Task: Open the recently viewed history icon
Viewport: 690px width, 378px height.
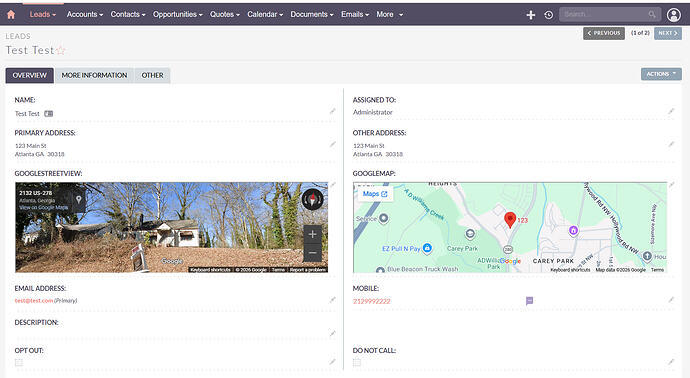Action: coord(548,15)
